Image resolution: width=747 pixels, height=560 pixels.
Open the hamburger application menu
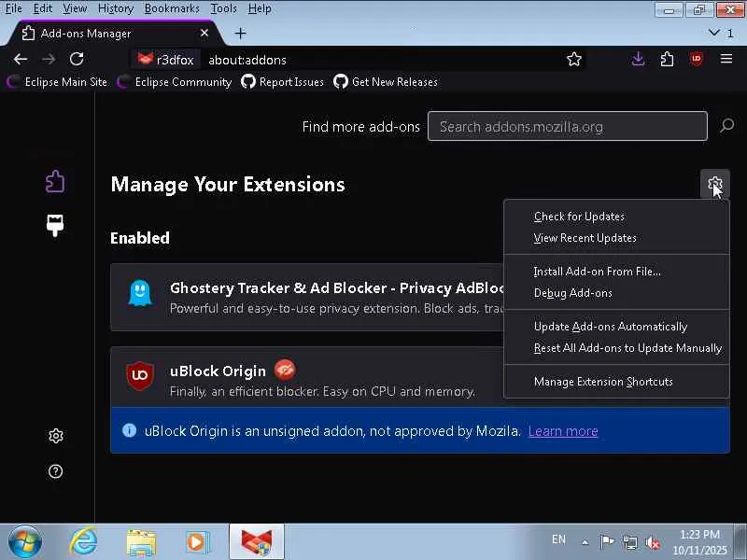pyautogui.click(x=726, y=59)
